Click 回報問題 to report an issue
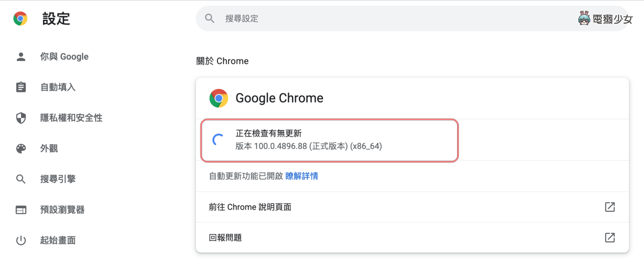 click(x=225, y=238)
